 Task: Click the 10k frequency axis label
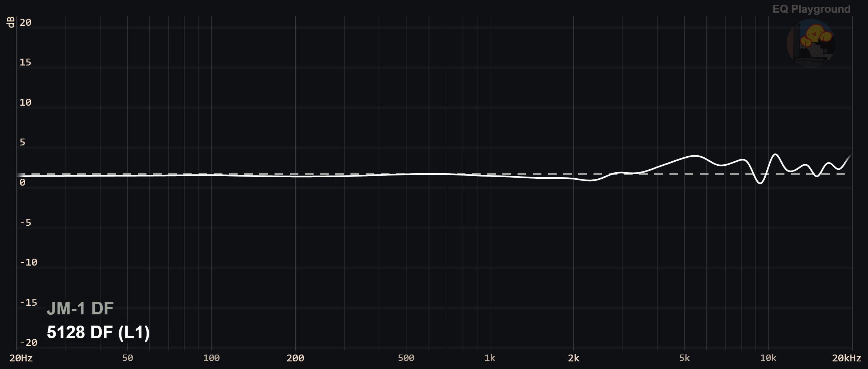(768, 358)
